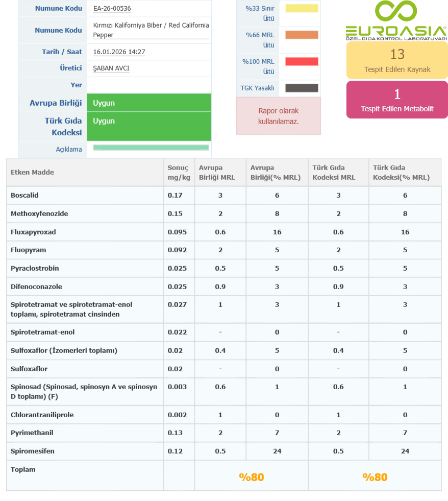The width and height of the screenshot is (448, 501).
Task: Click the red %100 MRL Üstü swatch
Action: 302,62
